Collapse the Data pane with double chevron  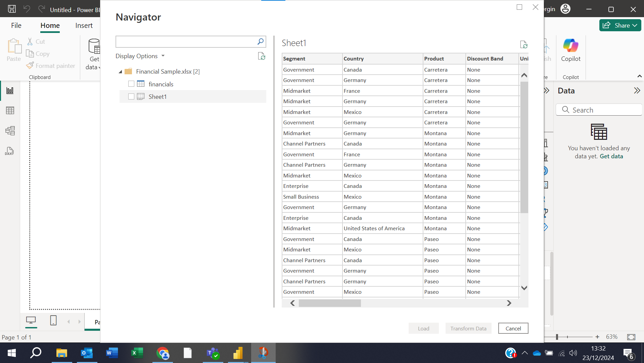point(637,90)
